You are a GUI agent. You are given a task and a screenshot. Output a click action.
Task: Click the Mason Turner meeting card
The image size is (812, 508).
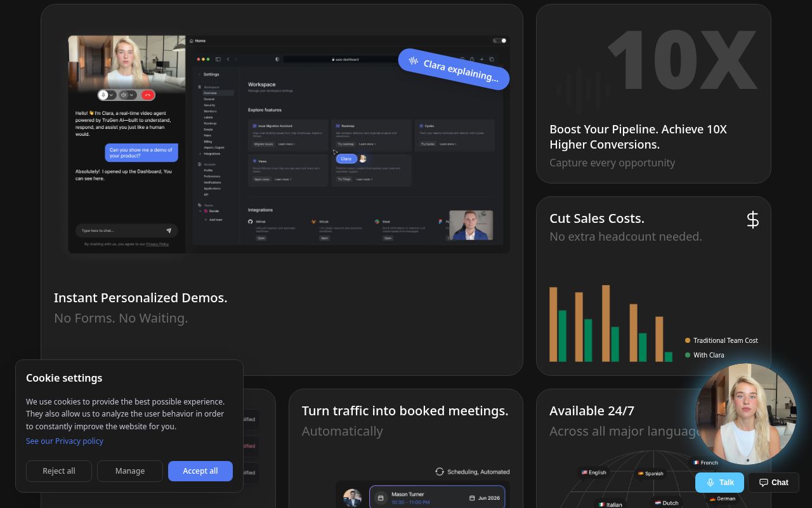point(437,498)
